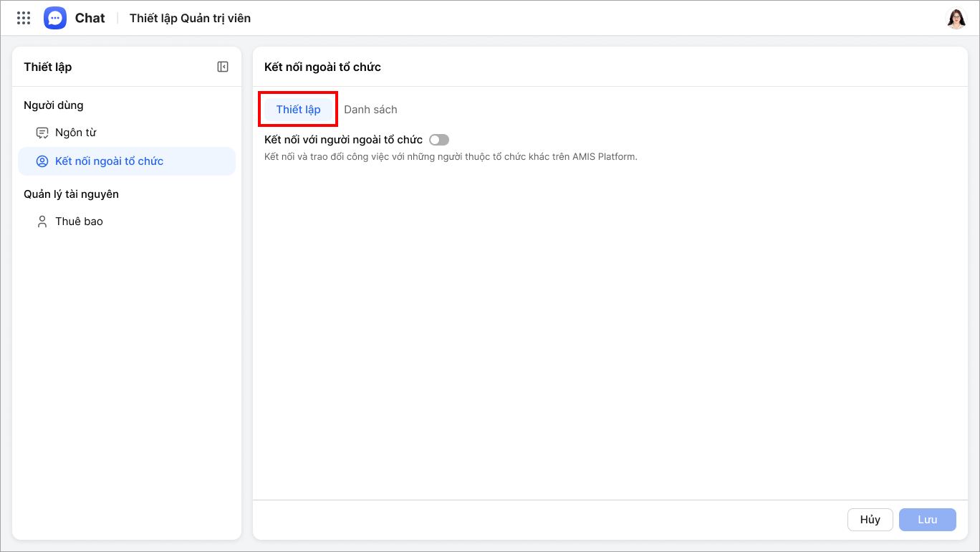This screenshot has width=980, height=552.
Task: Switch to the Thiết lập tab
Action: pyautogui.click(x=298, y=110)
